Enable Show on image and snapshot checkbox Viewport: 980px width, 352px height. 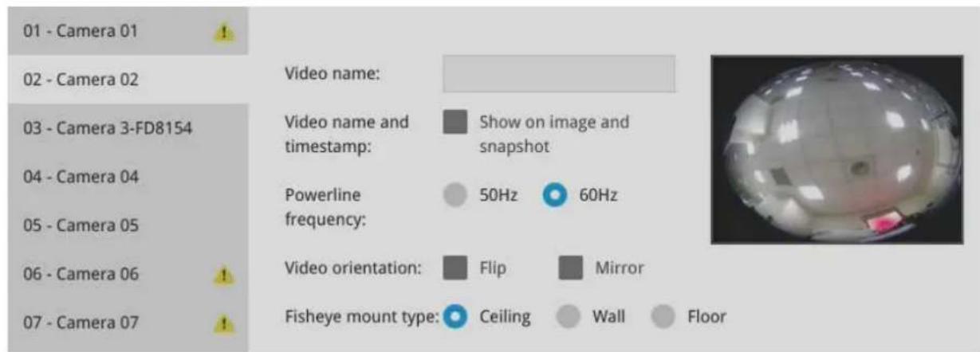click(455, 122)
